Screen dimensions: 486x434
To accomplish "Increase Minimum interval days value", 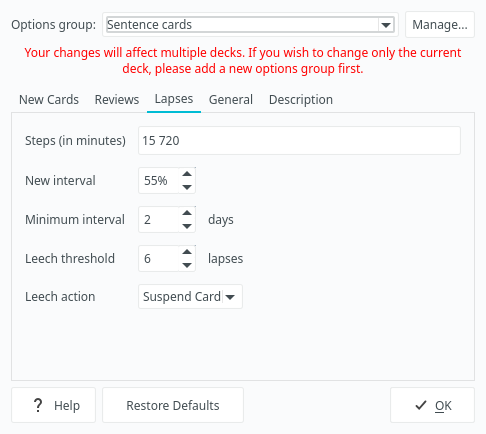I will (187, 213).
